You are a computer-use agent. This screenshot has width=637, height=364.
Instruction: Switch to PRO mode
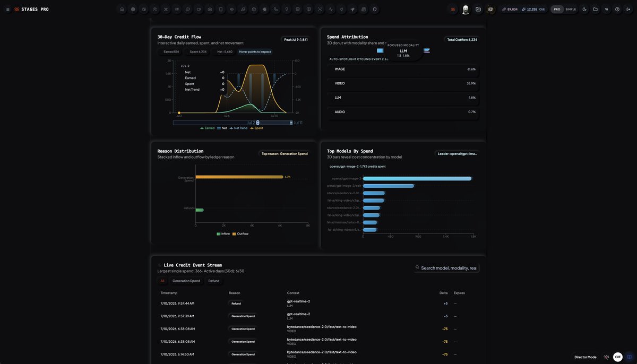(557, 9)
